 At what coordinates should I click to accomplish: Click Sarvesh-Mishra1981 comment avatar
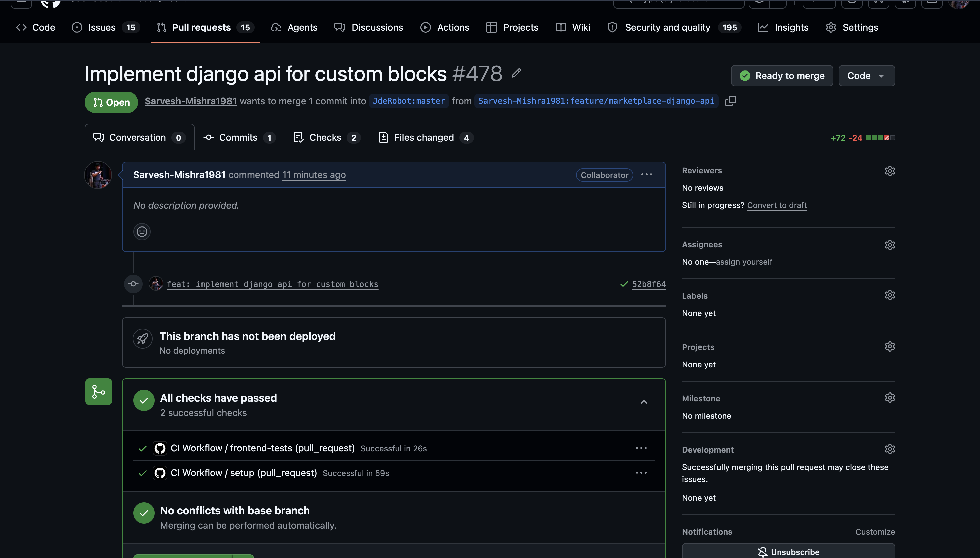tap(98, 175)
